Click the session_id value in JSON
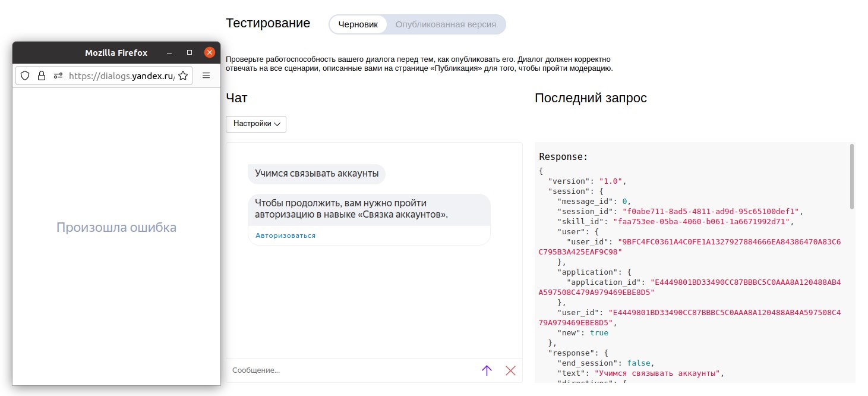 tap(712, 211)
